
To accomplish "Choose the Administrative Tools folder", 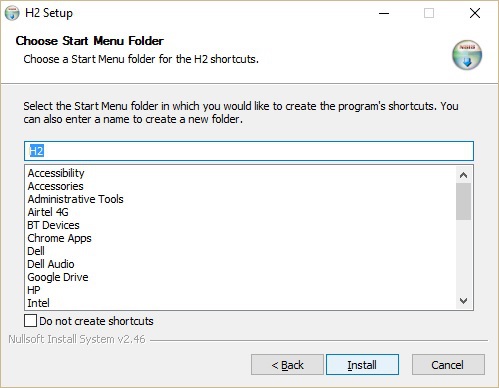I will (75, 199).
